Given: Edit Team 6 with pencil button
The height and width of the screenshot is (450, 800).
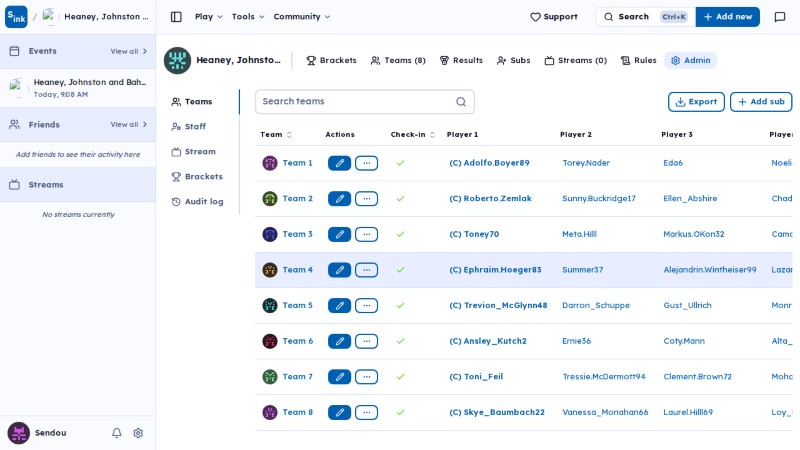Looking at the screenshot, I should [339, 341].
